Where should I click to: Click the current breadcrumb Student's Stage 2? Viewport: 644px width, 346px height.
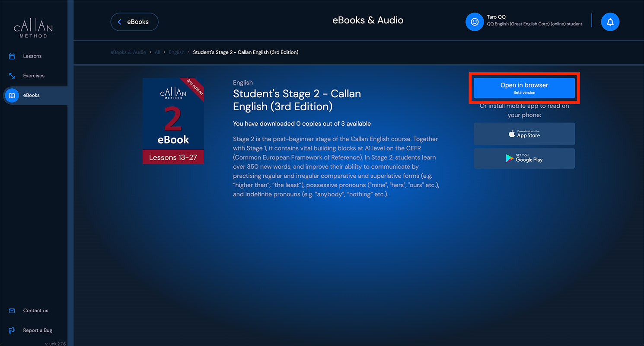[245, 52]
